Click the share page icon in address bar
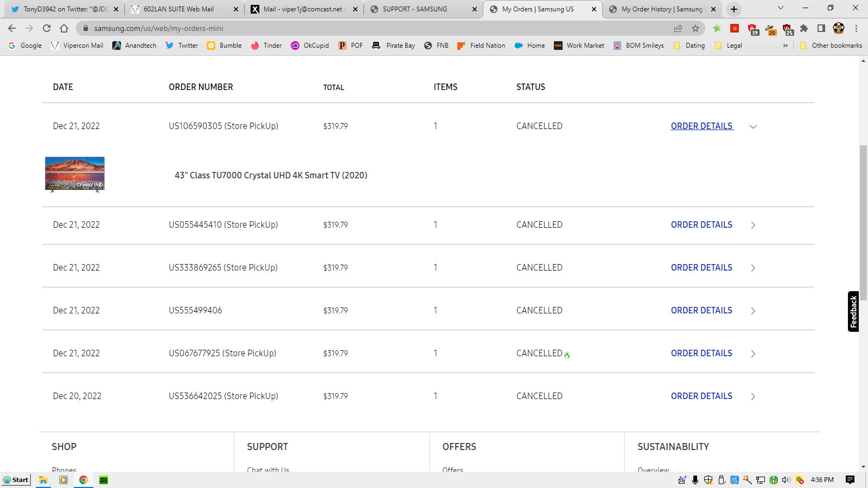Viewport: 868px width, 488px height. 678,28
